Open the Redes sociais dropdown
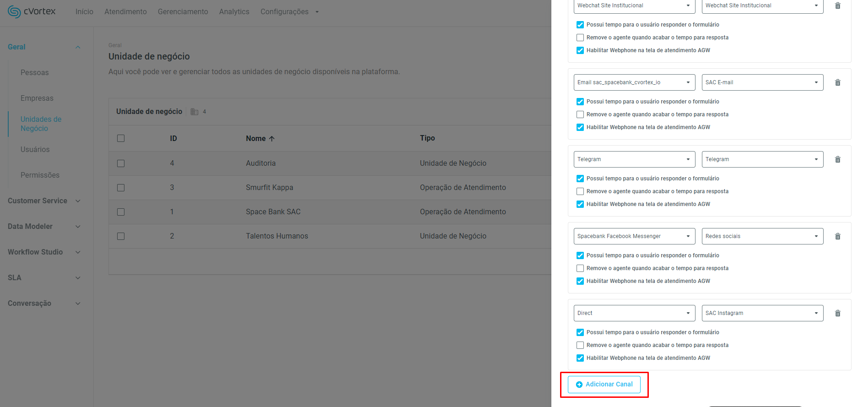Image resolution: width=868 pixels, height=407 pixels. (x=762, y=236)
